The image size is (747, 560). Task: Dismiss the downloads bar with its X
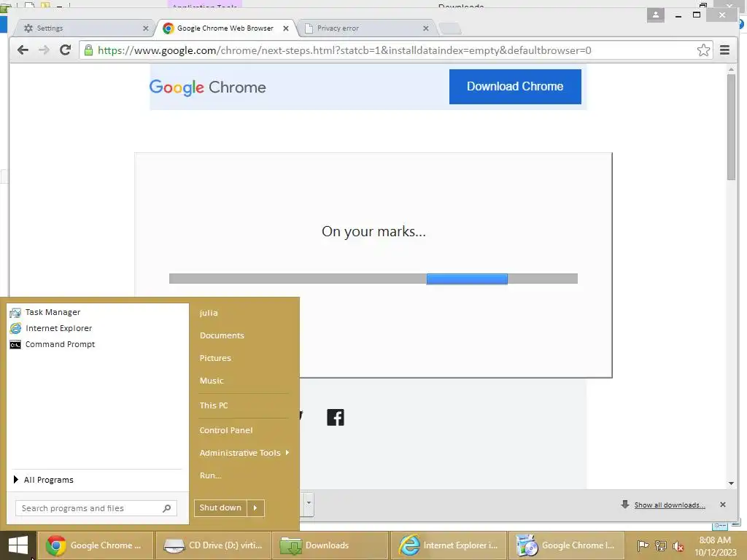click(x=723, y=505)
